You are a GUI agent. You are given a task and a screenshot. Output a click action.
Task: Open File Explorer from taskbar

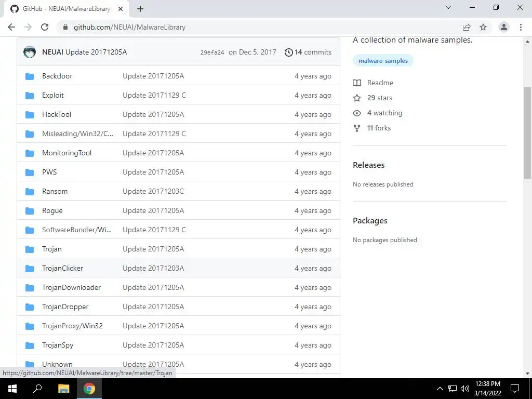[63, 389]
